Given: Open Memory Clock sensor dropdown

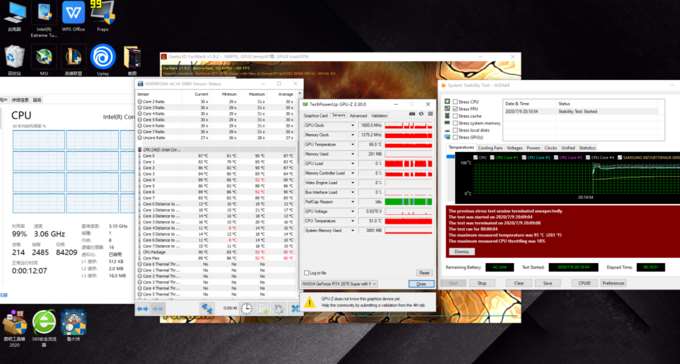Looking at the screenshot, I should click(353, 135).
